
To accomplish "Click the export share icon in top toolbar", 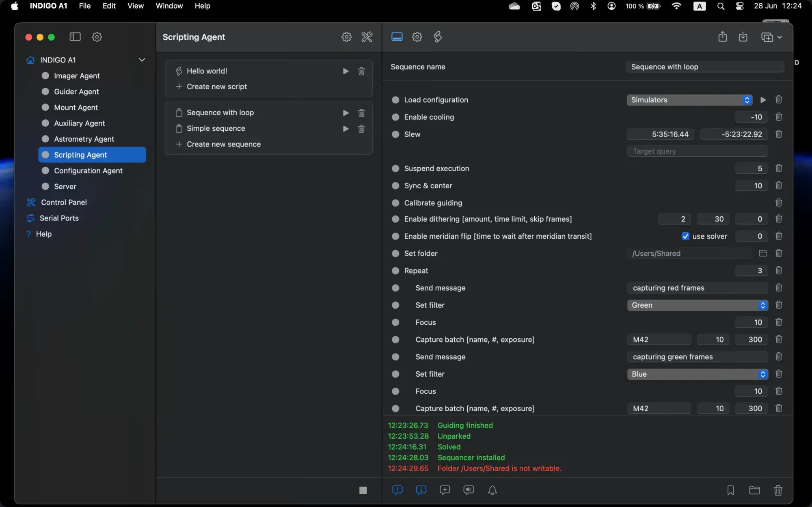I will 722,37.
